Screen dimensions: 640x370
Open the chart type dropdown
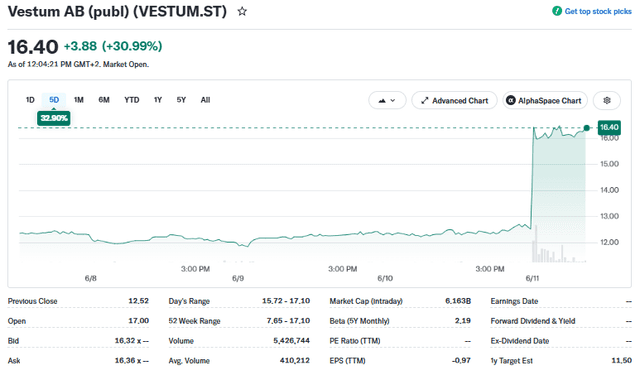coord(387,100)
